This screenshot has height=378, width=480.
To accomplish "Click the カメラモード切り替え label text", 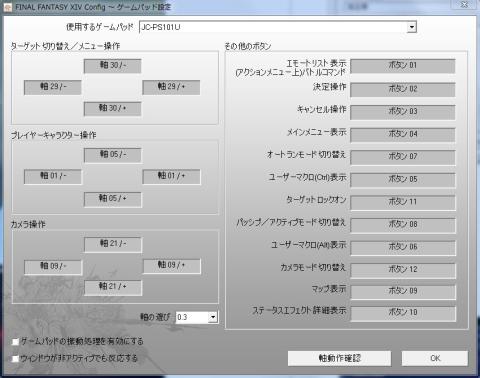I will point(313,267).
